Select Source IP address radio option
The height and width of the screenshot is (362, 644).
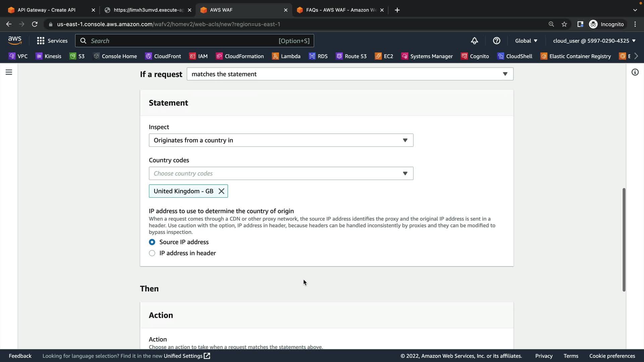pos(152,242)
